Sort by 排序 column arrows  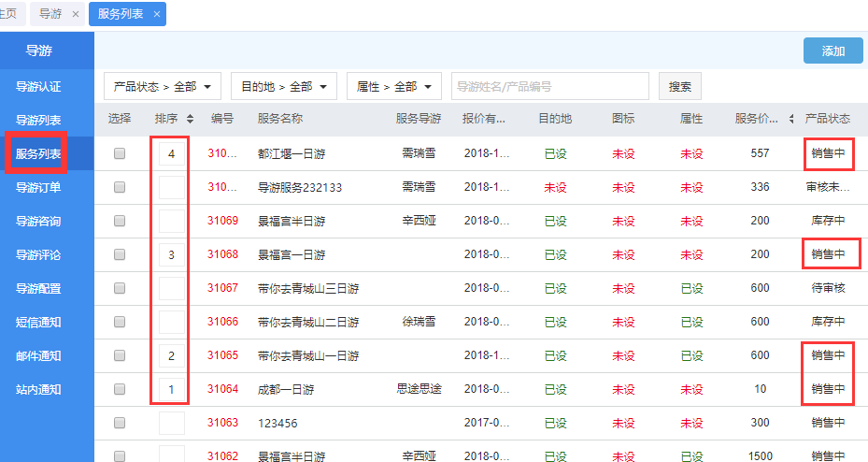point(191,119)
